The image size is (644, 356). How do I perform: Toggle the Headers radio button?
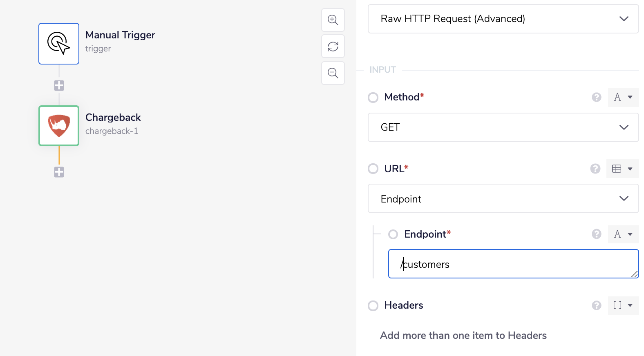pos(373,305)
